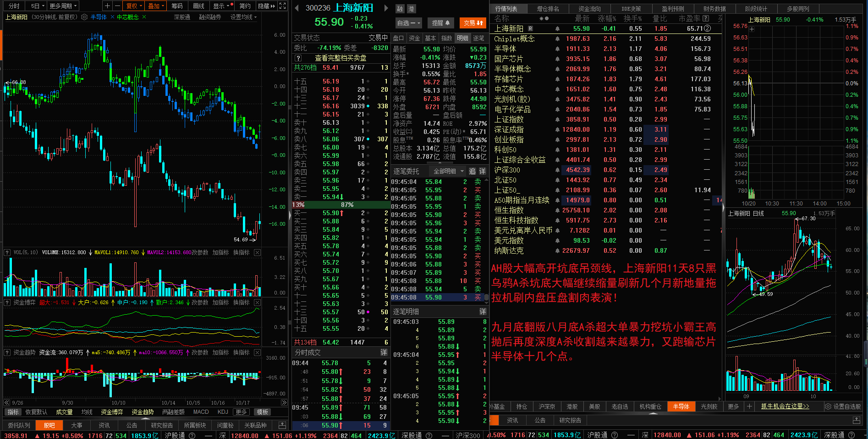
Task: Remove the 半导体 overlay with its X
Action: tap(112, 17)
